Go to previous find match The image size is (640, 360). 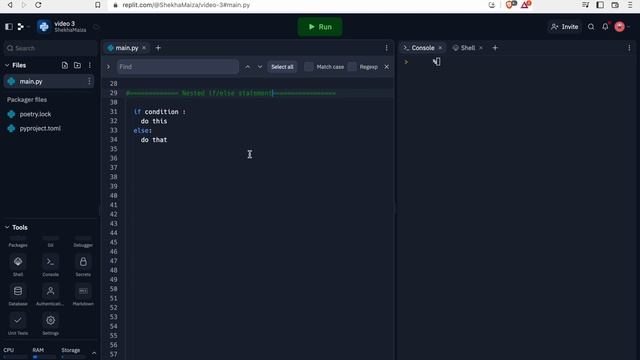pyautogui.click(x=247, y=67)
